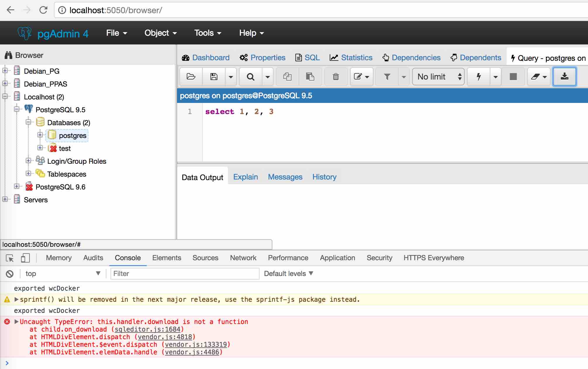Viewport: 588px width, 369px height.
Task: Open the Messages results tab
Action: [285, 177]
